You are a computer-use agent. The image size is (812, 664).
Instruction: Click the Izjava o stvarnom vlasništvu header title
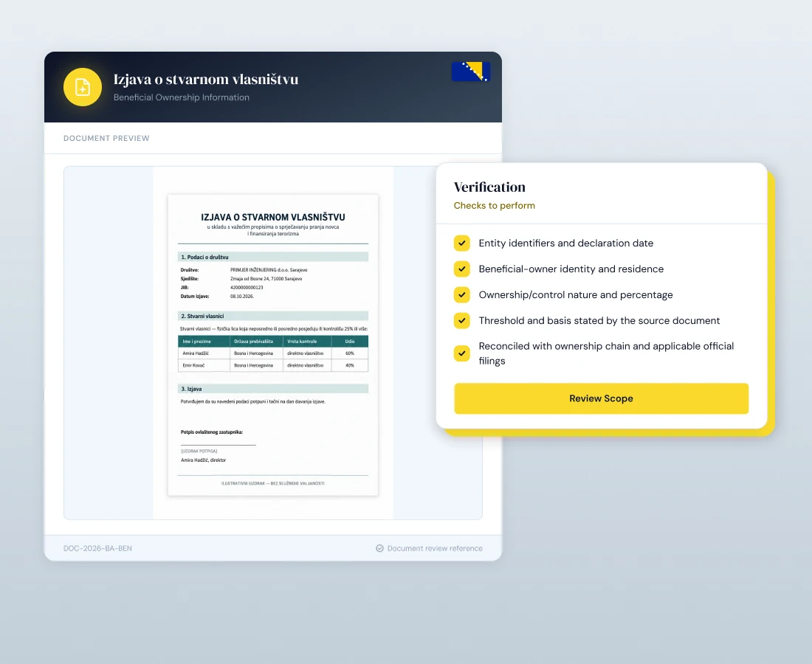pos(206,79)
